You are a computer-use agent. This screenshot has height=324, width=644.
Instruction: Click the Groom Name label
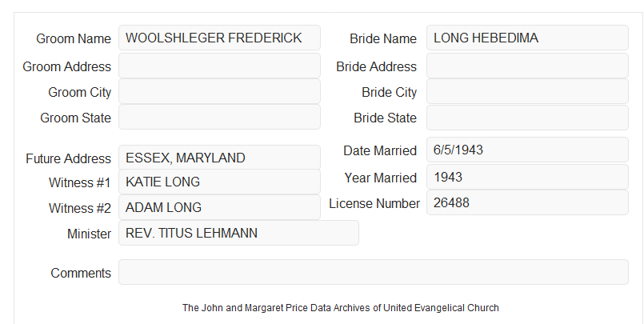pyautogui.click(x=74, y=38)
